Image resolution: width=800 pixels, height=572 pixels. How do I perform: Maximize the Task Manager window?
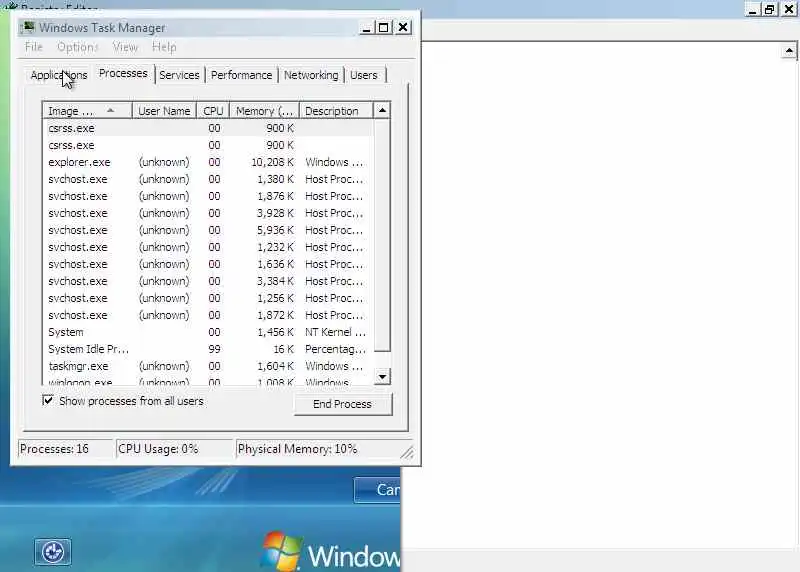384,28
